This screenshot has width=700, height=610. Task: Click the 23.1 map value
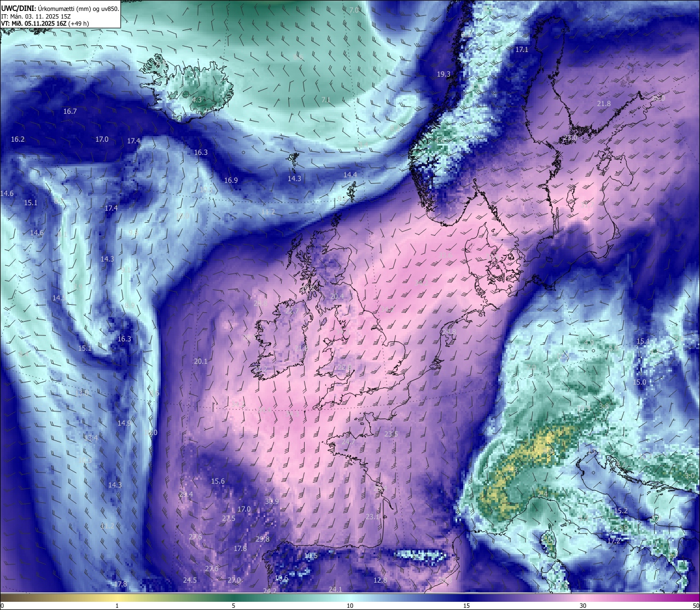pos(372,516)
